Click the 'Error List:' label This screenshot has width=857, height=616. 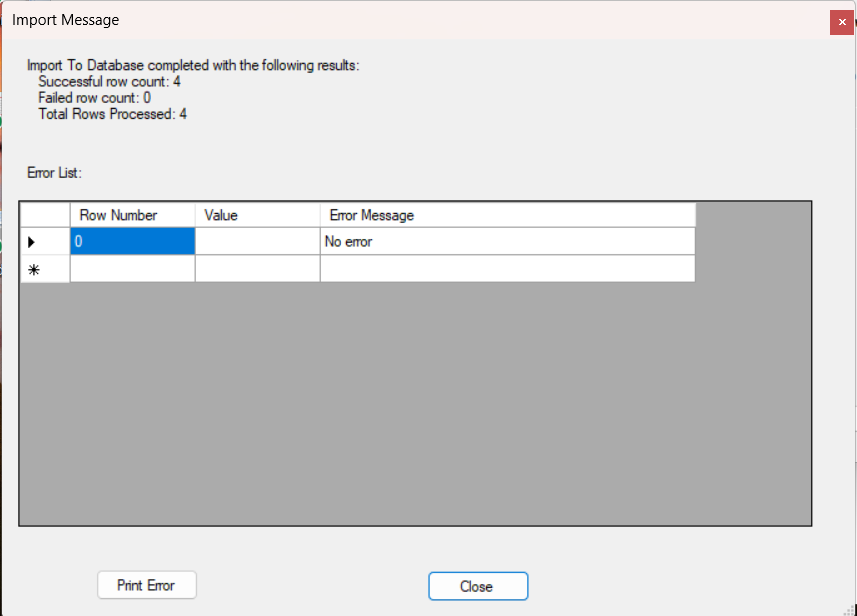coord(55,173)
